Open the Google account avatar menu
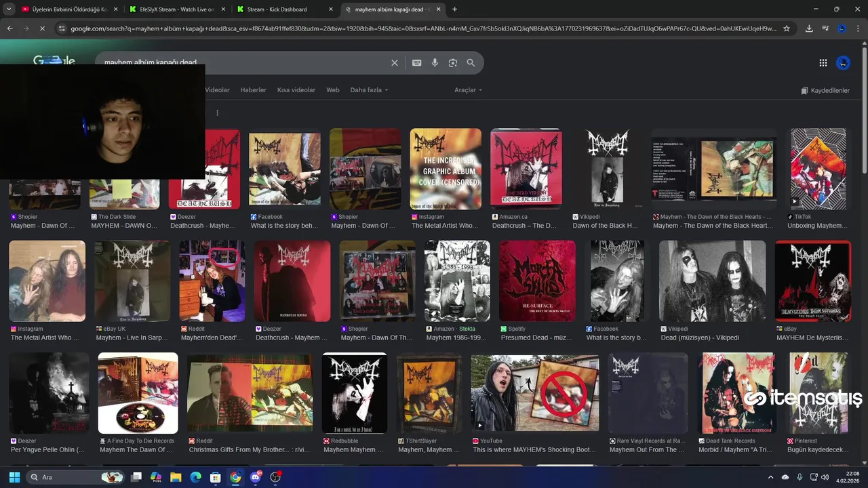This screenshot has width=868, height=488. (843, 62)
